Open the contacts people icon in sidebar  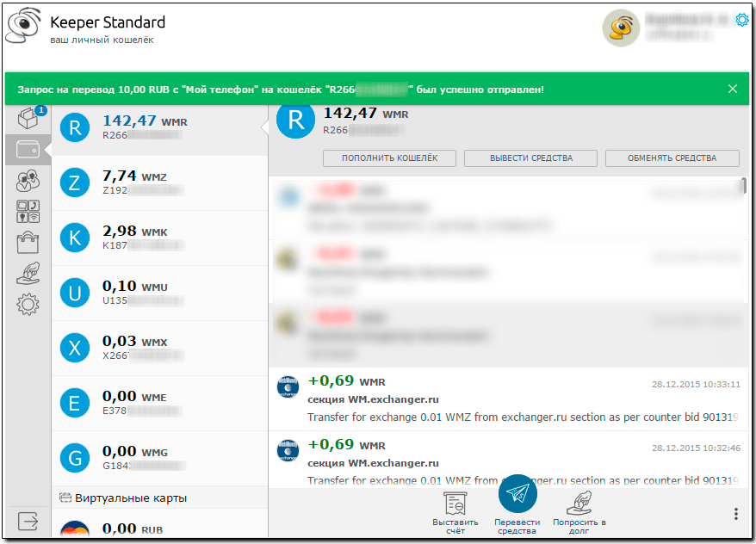click(x=28, y=181)
